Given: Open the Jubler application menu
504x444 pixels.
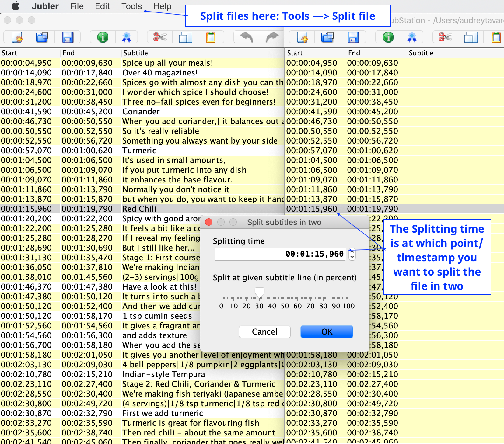Looking at the screenshot, I should click(45, 6).
